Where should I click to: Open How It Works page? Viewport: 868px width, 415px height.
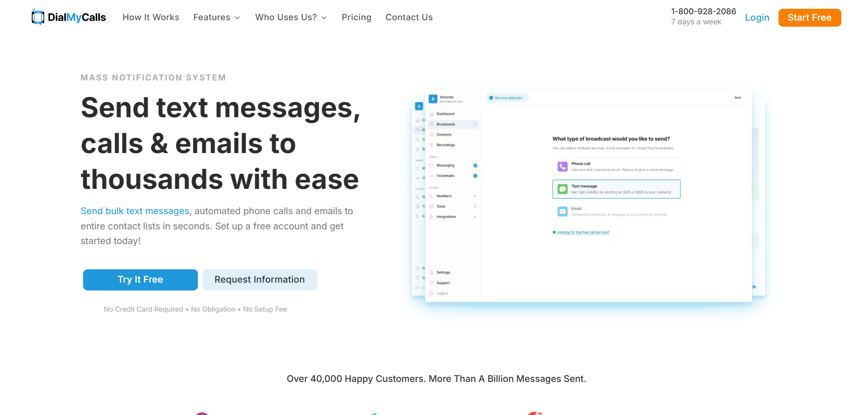151,17
